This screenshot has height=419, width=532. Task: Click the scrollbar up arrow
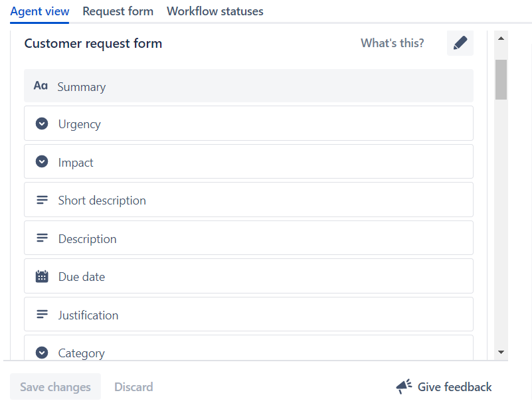(x=501, y=37)
